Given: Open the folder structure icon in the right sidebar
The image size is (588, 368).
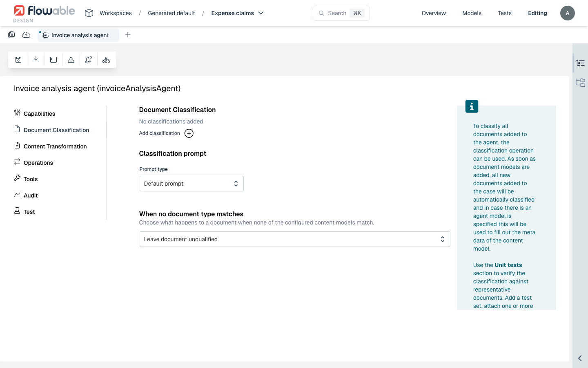Looking at the screenshot, I should point(580,83).
